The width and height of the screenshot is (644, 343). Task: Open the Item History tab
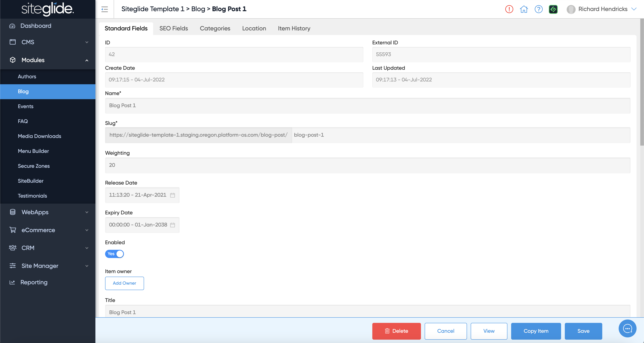[294, 28]
